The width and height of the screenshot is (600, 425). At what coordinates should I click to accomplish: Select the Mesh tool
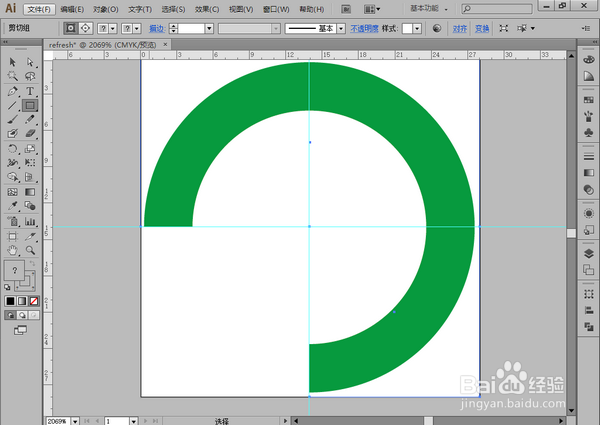point(13,192)
